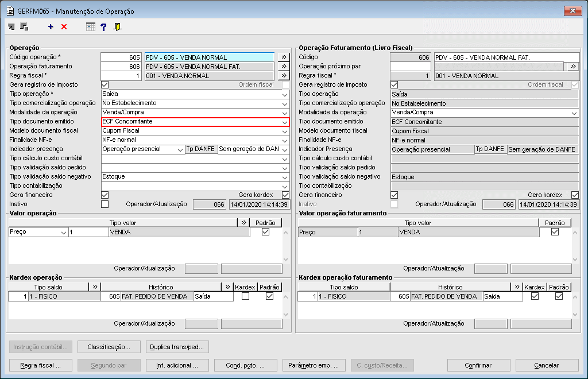
Task: Toggle Kardex checkbox in Kardex operação faturamento row
Action: click(x=535, y=296)
